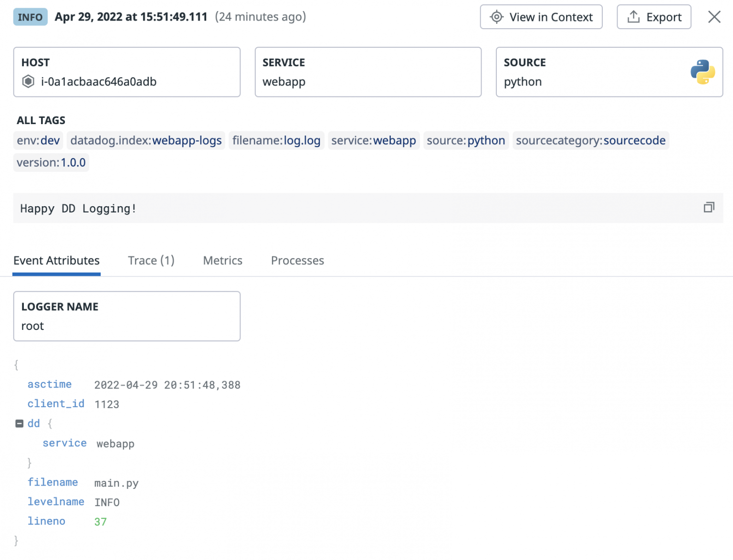
Task: Click the service key inside dd object
Action: point(64,443)
